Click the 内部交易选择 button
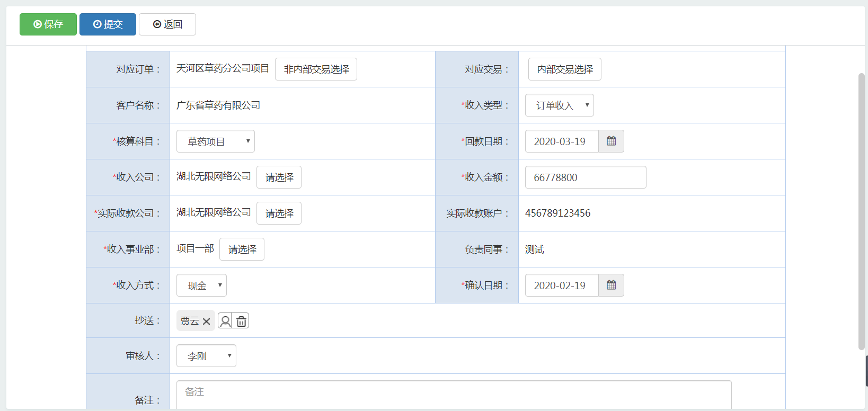Viewport: 868px width, 411px height. (x=564, y=69)
